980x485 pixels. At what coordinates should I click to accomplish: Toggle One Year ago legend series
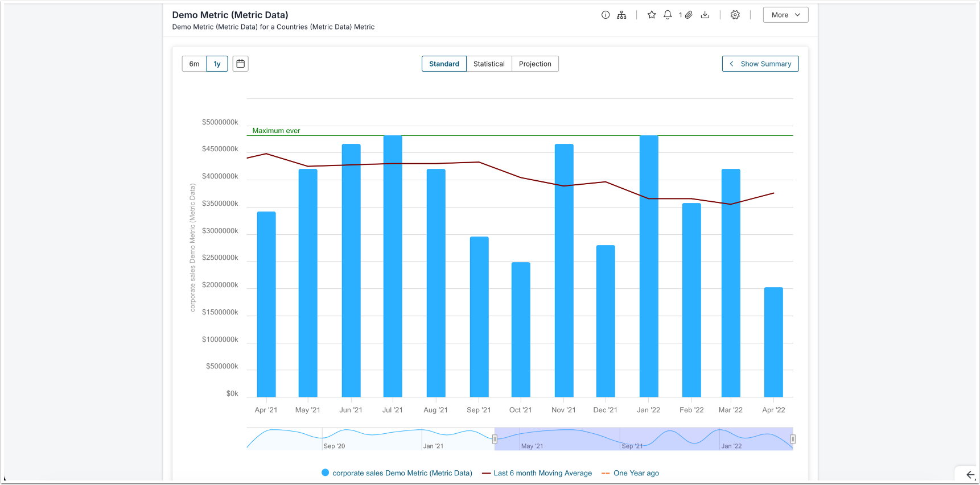click(631, 473)
